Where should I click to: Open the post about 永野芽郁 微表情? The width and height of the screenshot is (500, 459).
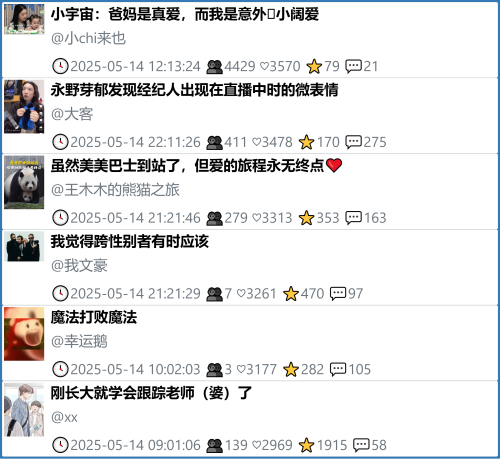(195, 90)
